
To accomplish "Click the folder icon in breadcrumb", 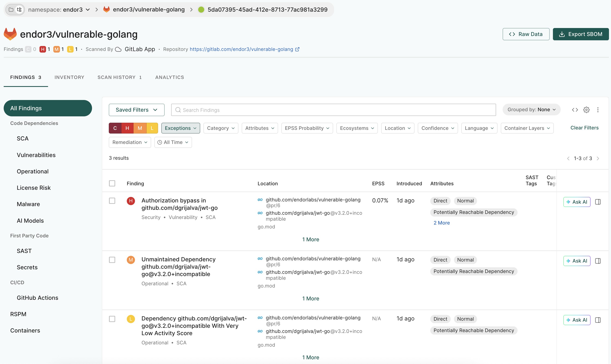I will point(11,10).
